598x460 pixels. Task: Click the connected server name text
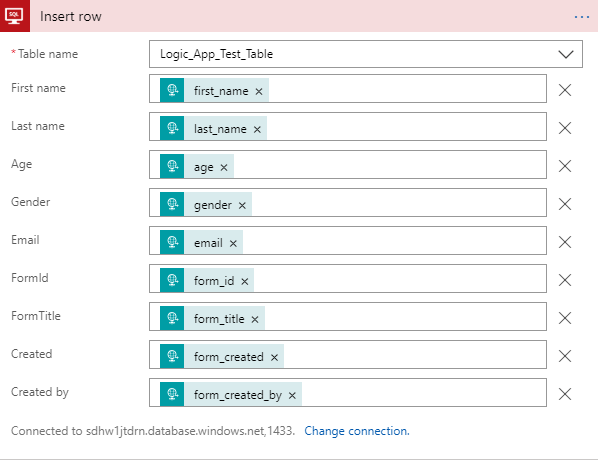[190, 431]
